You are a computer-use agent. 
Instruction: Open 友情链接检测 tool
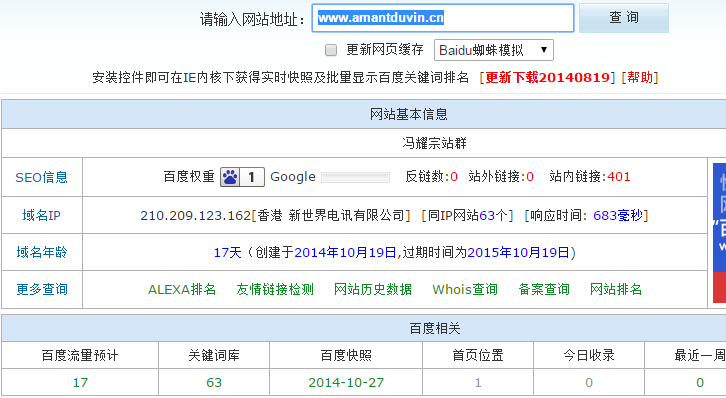(275, 289)
